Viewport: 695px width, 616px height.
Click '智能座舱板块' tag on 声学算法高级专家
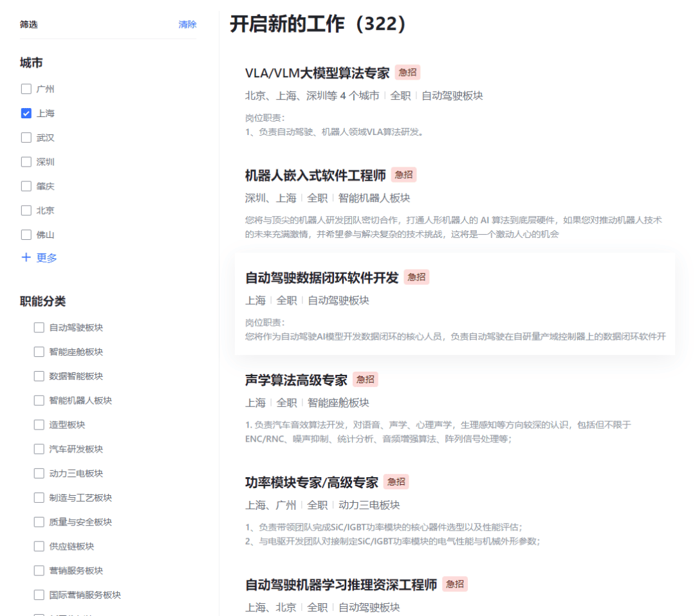click(338, 403)
